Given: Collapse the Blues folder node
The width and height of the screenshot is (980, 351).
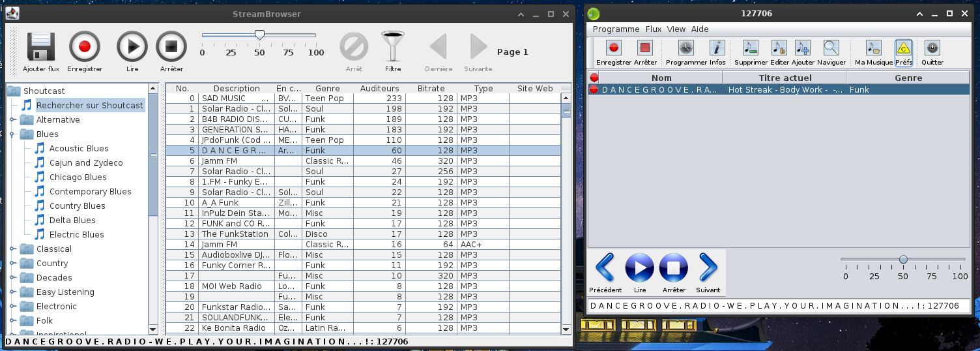Looking at the screenshot, I should (x=12, y=134).
